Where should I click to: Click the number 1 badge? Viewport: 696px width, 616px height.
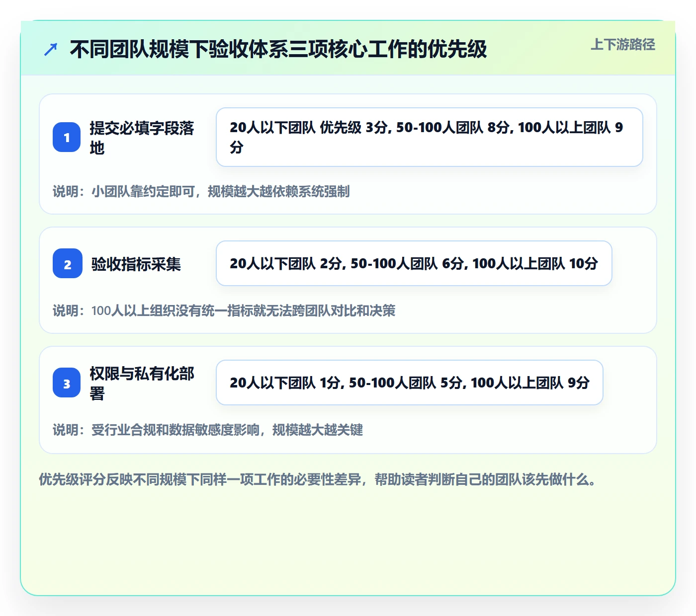(67, 137)
